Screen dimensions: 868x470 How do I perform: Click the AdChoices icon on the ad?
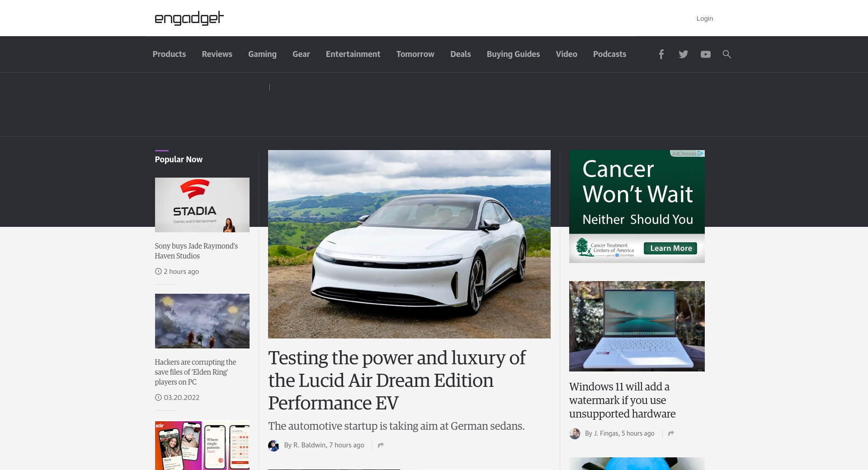(x=700, y=154)
